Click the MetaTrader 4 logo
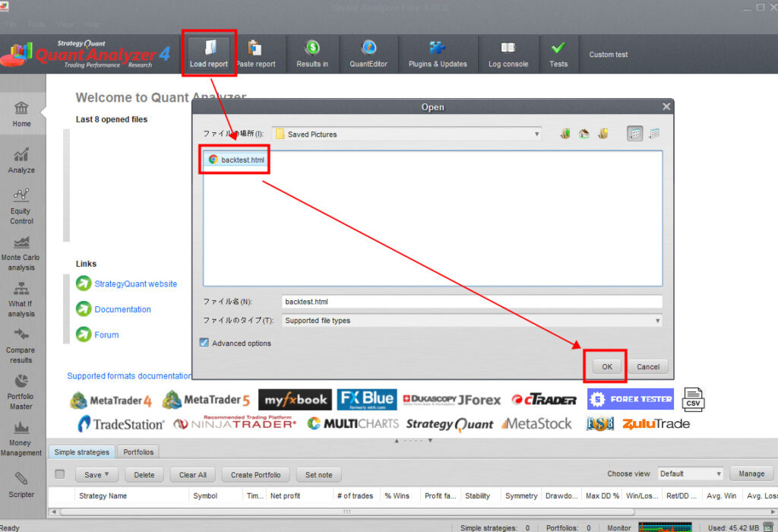This screenshot has height=532, width=778. pyautogui.click(x=111, y=400)
